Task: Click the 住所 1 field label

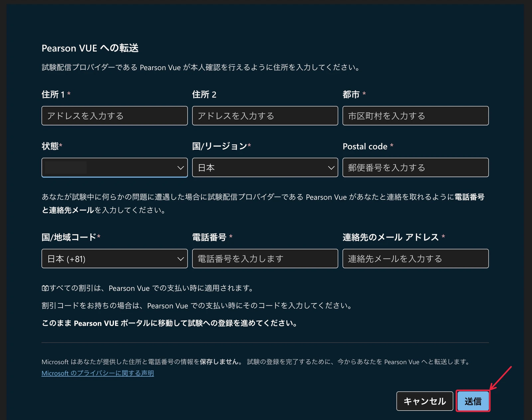Action: 53,94
